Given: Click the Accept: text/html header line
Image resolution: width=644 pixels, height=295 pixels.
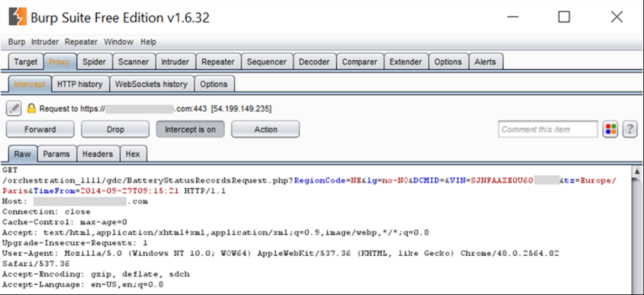Looking at the screenshot, I should [216, 233].
